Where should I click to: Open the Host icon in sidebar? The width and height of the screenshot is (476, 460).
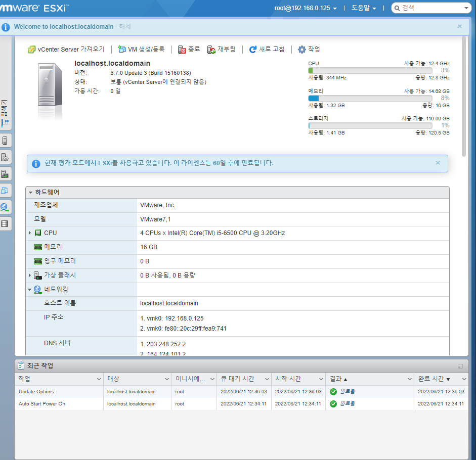click(5, 141)
